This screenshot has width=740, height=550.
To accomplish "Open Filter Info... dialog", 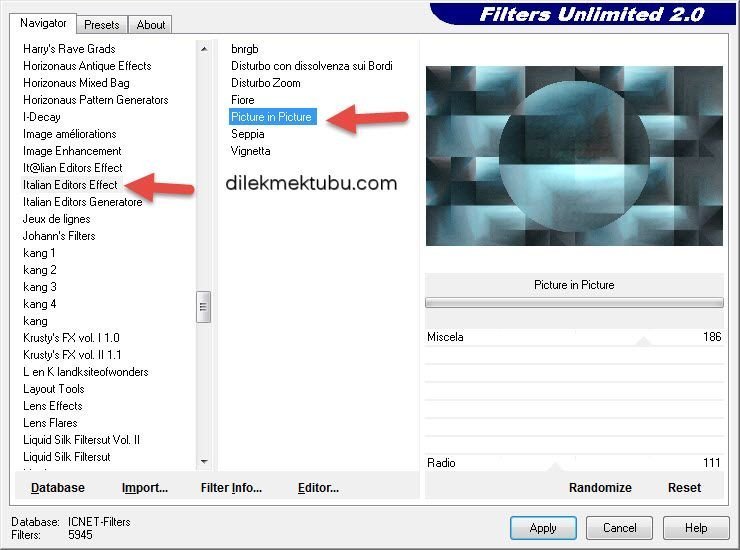I will (x=231, y=488).
